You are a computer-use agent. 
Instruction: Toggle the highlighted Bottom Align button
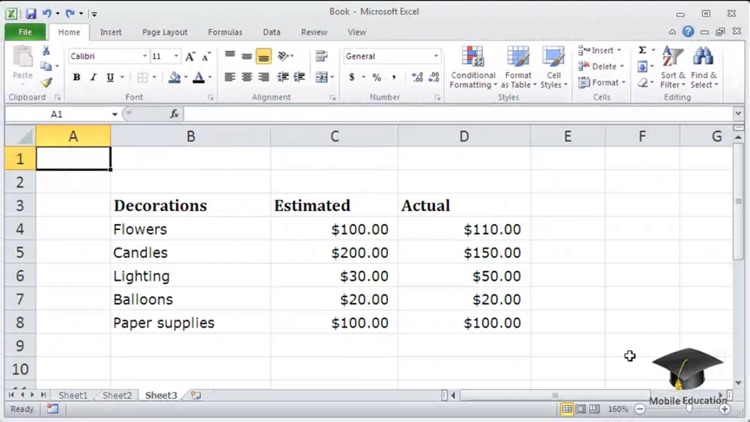(264, 56)
